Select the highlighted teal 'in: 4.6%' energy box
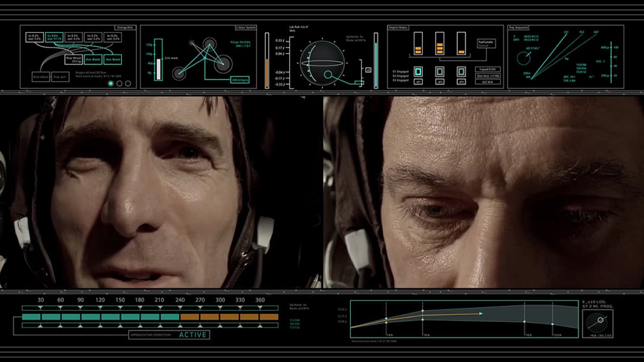 tap(53, 37)
